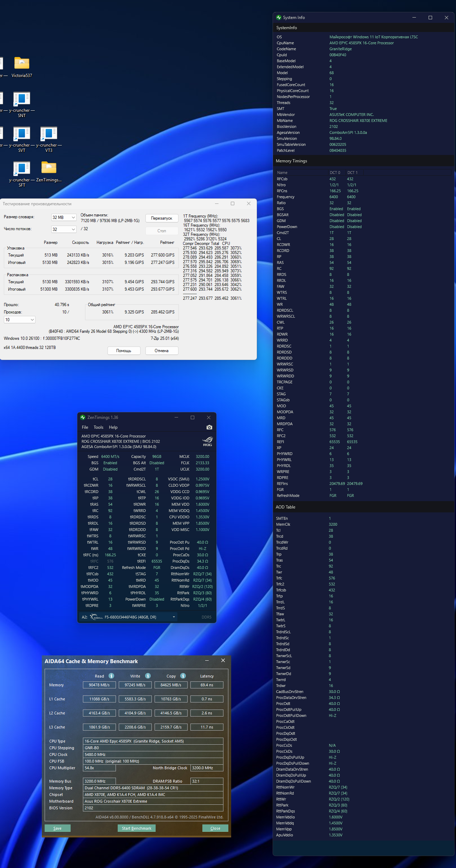Click the CPU Stepping field "GNR-B0"
The width and height of the screenshot is (456, 868).
153,748
